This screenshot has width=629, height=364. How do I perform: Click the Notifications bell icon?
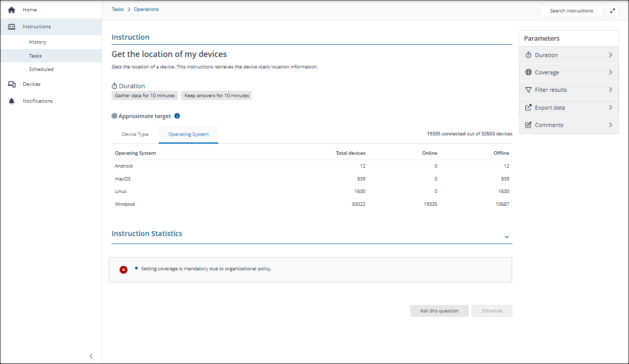12,101
